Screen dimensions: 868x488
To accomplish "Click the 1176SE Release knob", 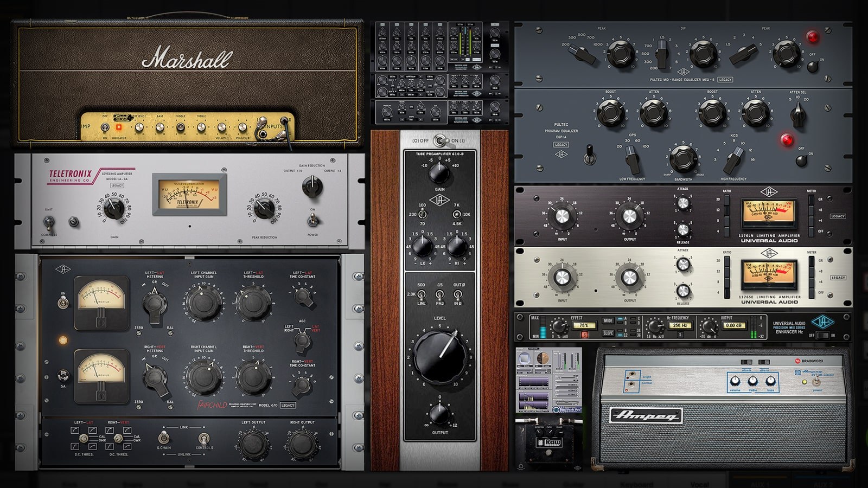I will (x=683, y=291).
